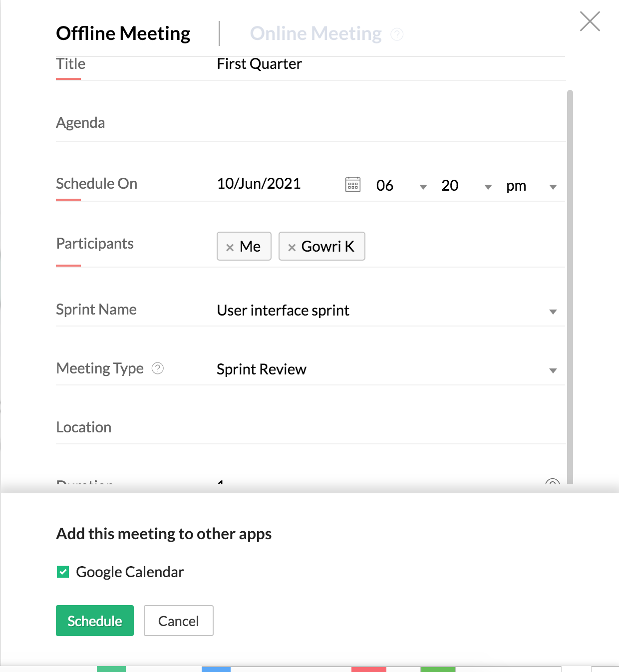Click the Agenda input field
The height and width of the screenshot is (672, 619).
click(x=389, y=123)
